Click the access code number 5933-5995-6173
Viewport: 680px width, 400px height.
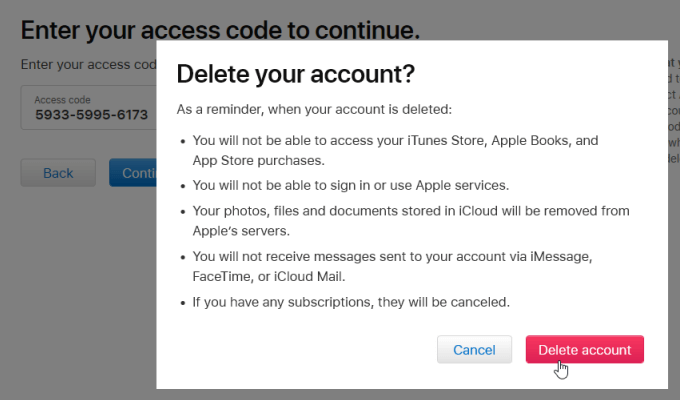pyautogui.click(x=91, y=115)
